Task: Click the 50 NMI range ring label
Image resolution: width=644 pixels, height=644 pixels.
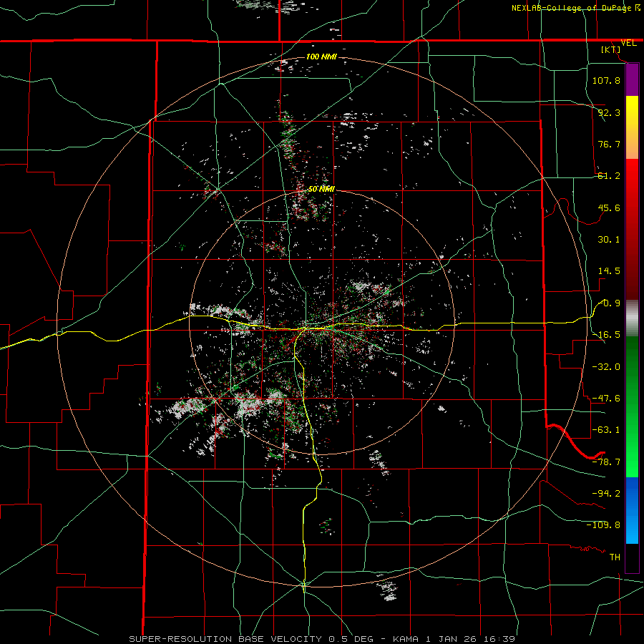Action: click(x=321, y=190)
